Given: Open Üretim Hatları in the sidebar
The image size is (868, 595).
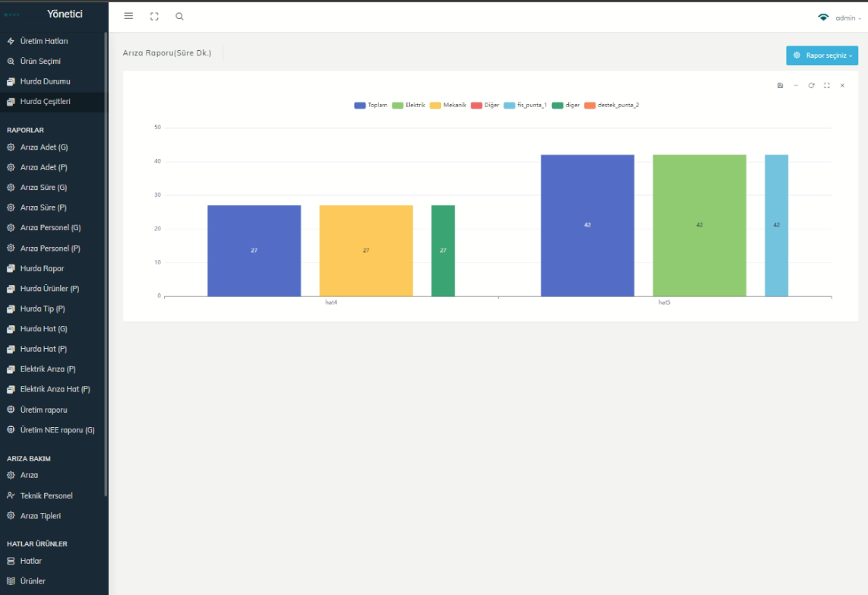Looking at the screenshot, I should (44, 41).
